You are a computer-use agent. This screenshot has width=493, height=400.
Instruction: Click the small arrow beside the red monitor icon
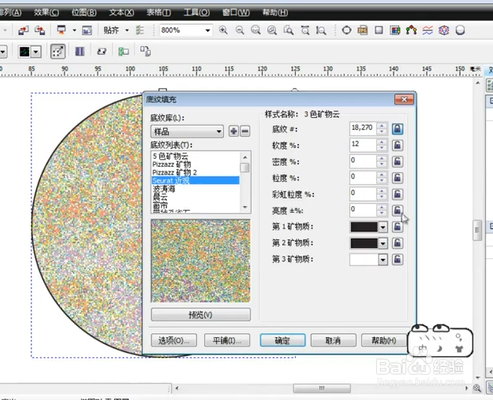point(74,30)
